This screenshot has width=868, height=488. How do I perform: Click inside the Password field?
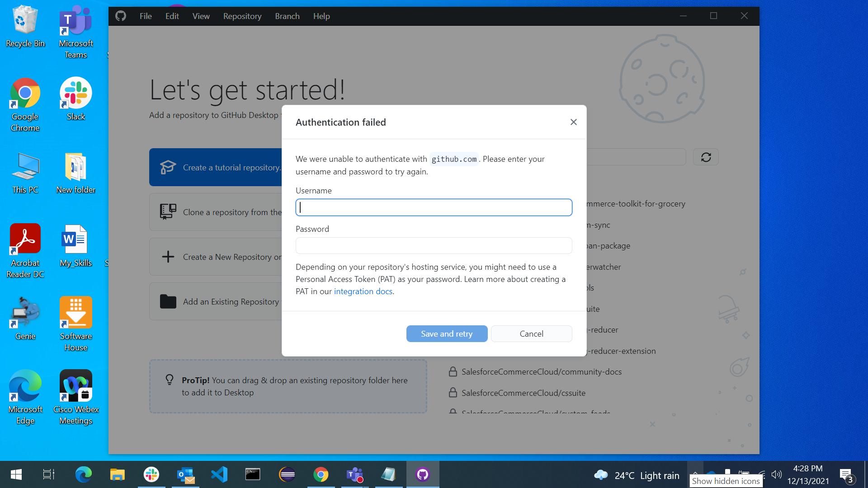tap(434, 245)
